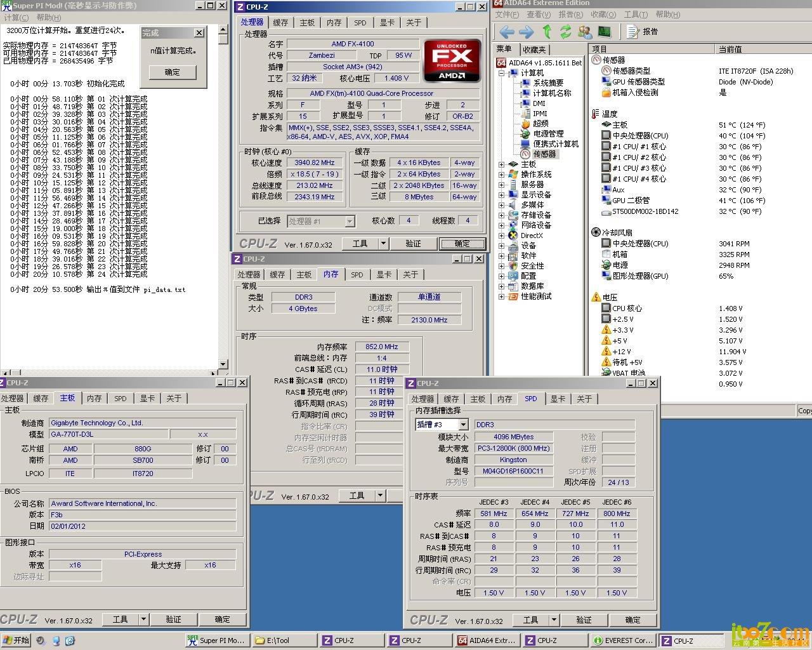
Task: Expand the 软件 tree node
Action: (x=501, y=256)
